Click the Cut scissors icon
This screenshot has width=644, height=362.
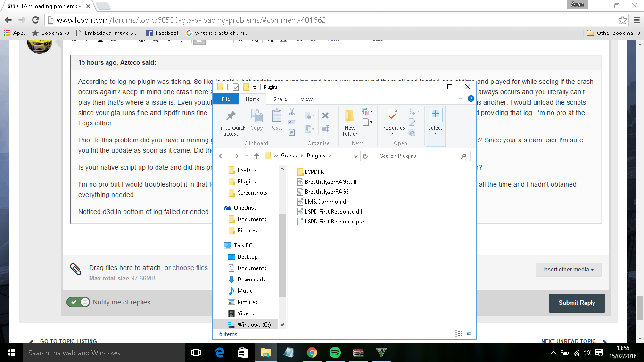click(x=292, y=112)
